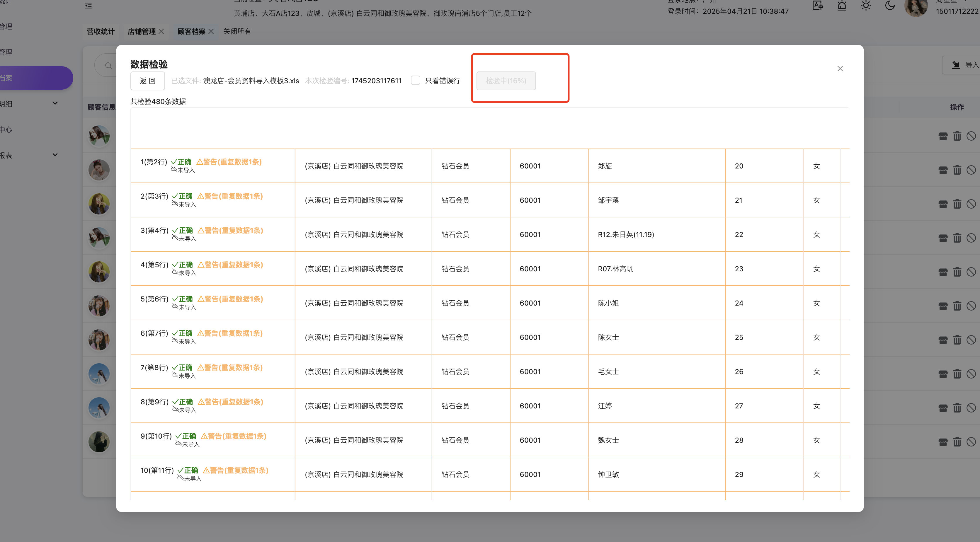Switch to the 营收统计 tab
This screenshot has height=542, width=980.
point(101,31)
